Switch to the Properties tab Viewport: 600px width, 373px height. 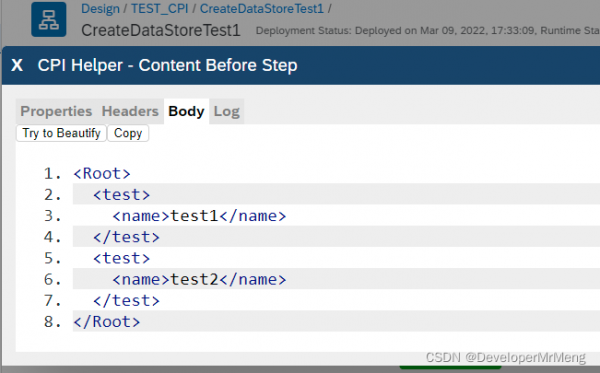pyautogui.click(x=56, y=111)
